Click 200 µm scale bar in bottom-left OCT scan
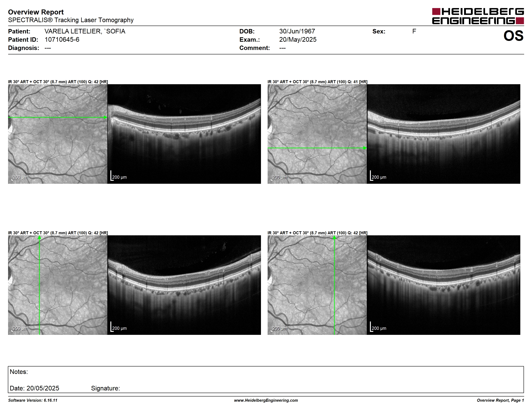The height and width of the screenshot is (411, 532). (119, 327)
